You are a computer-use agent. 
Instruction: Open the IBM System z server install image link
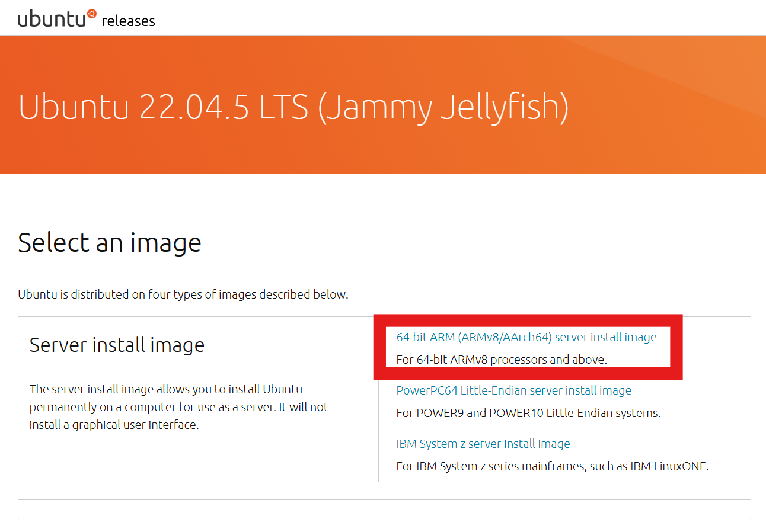(483, 444)
